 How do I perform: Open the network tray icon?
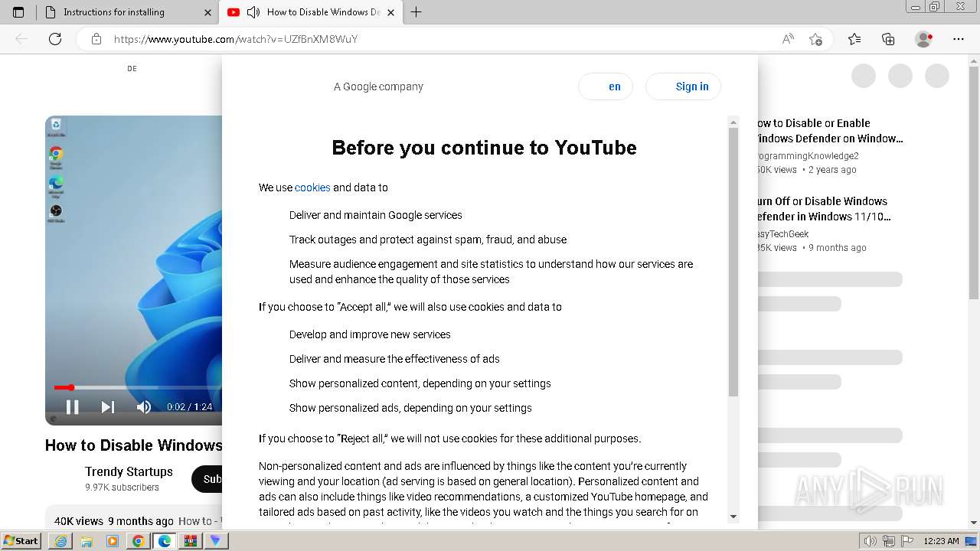pos(889,541)
